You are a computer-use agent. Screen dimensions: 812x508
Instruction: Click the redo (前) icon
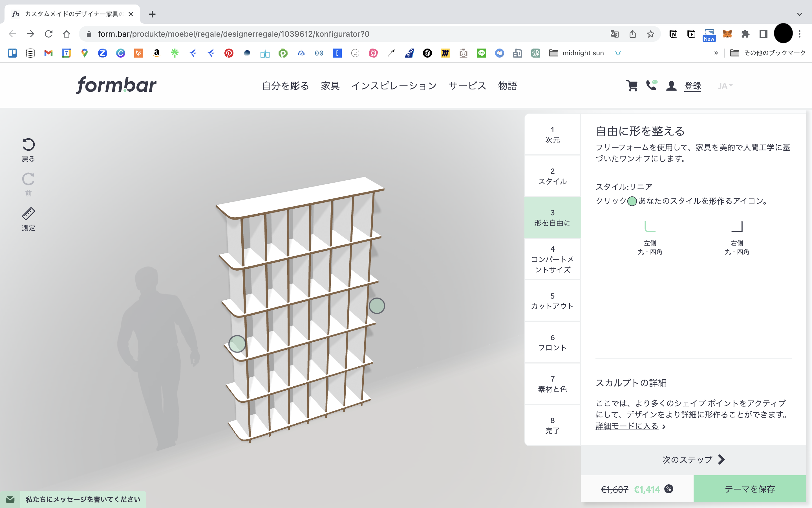(x=28, y=179)
